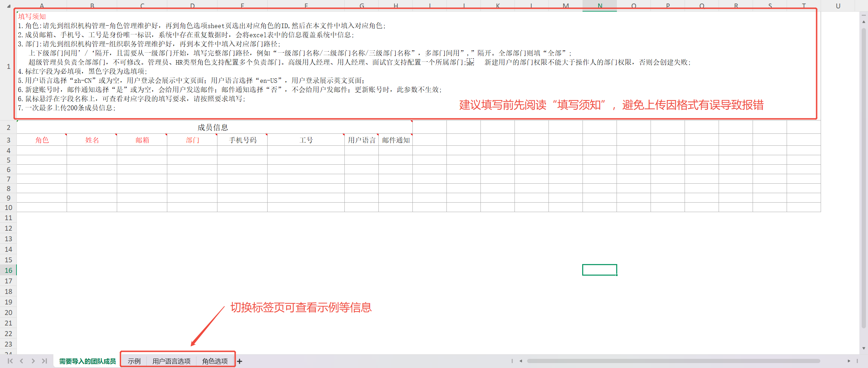Add a new sheet with plus icon

pyautogui.click(x=240, y=361)
